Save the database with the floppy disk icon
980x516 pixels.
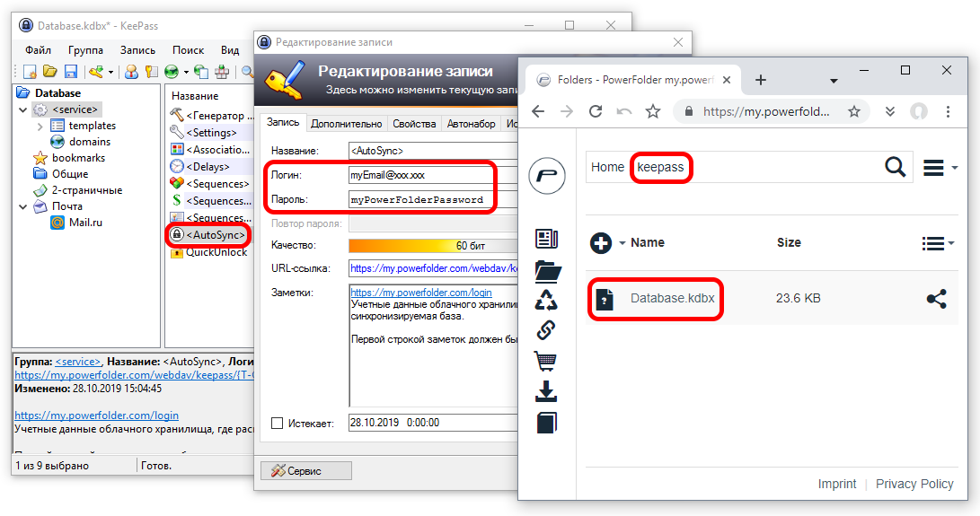coord(71,72)
